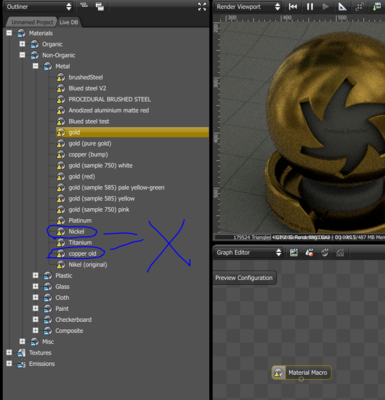Expand the Plastic category

[35, 275]
